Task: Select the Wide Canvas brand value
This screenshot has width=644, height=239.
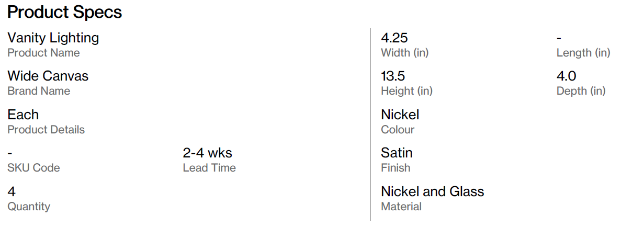Action: tap(48, 76)
